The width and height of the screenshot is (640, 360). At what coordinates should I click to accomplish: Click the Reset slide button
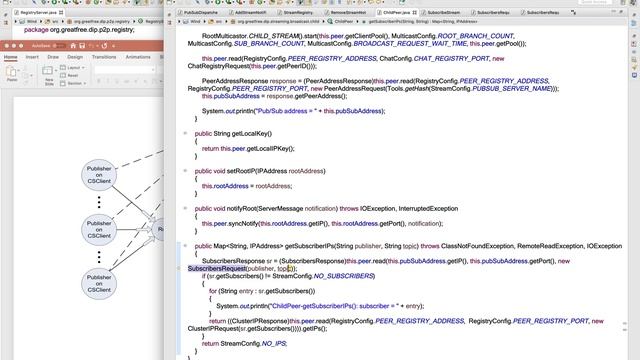(x=69, y=75)
